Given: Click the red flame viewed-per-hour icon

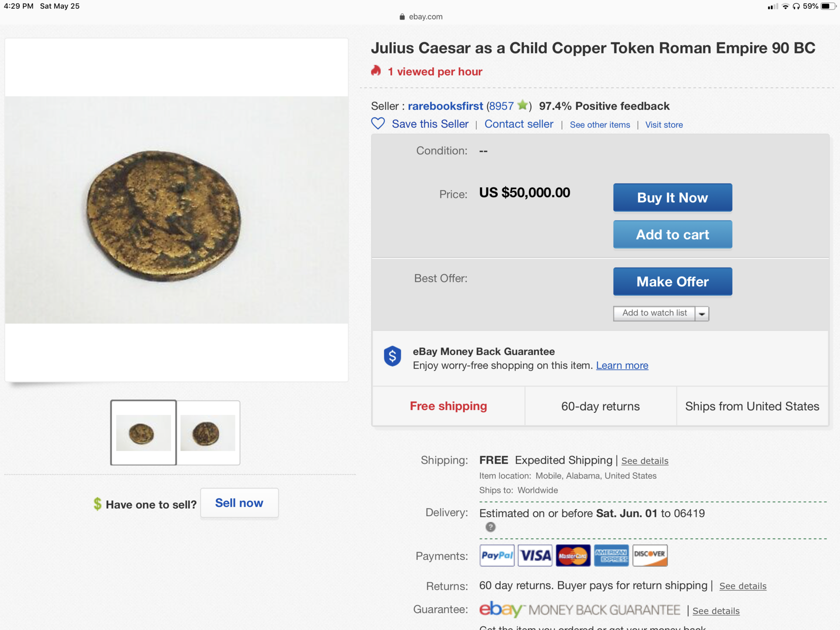Looking at the screenshot, I should 376,70.
